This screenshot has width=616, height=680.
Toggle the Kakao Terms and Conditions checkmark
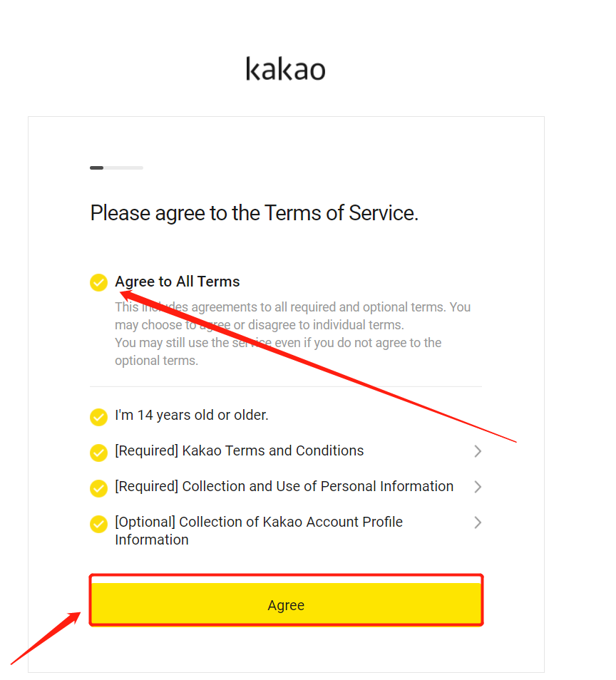(98, 453)
